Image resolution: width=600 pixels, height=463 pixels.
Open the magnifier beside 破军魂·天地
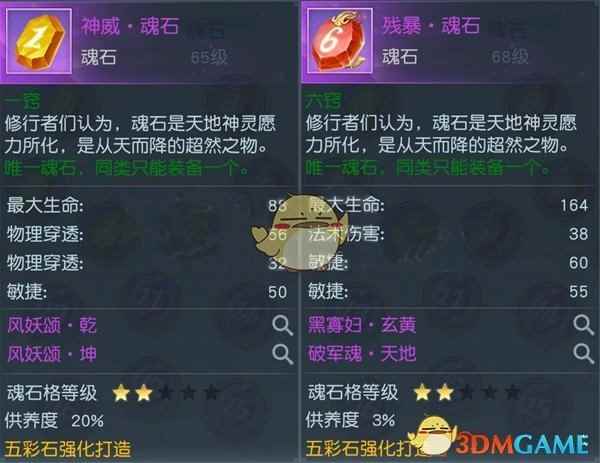point(584,354)
